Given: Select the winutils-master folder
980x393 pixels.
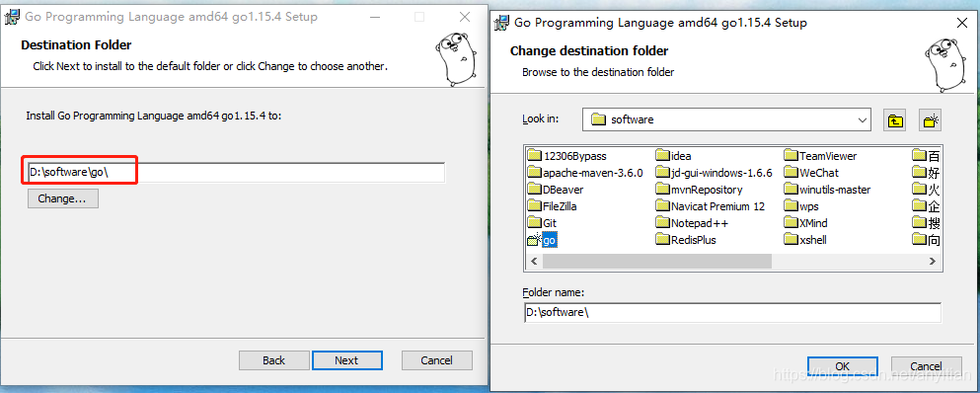Looking at the screenshot, I should 827,190.
